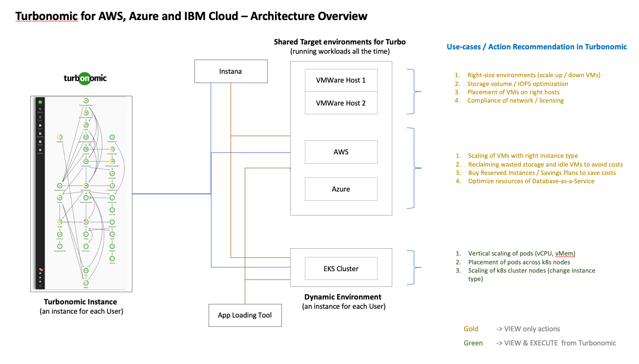Open Plan in the Turbonomic sidebar

click(x=40, y=118)
